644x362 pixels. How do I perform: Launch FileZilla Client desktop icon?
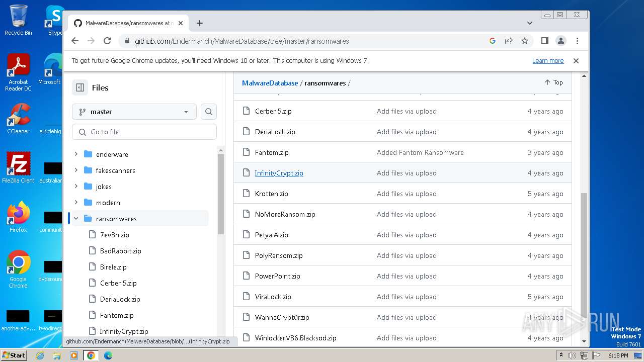[x=18, y=168]
